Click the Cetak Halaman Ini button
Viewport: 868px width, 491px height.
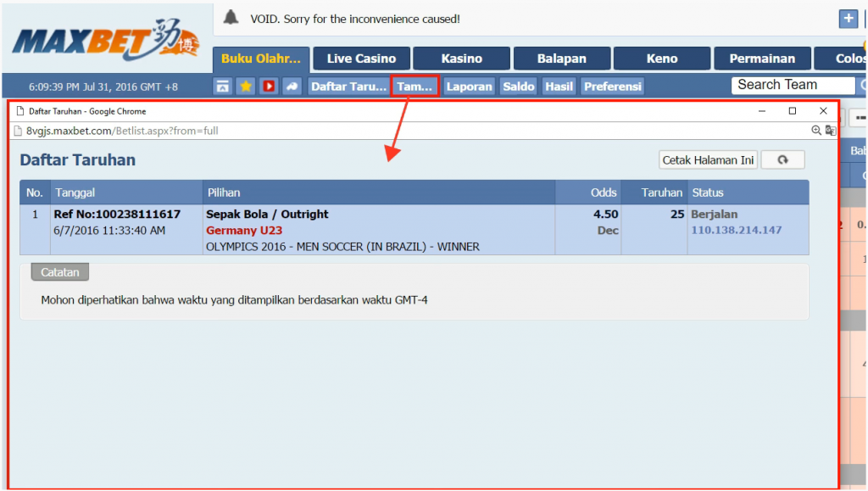tap(708, 160)
